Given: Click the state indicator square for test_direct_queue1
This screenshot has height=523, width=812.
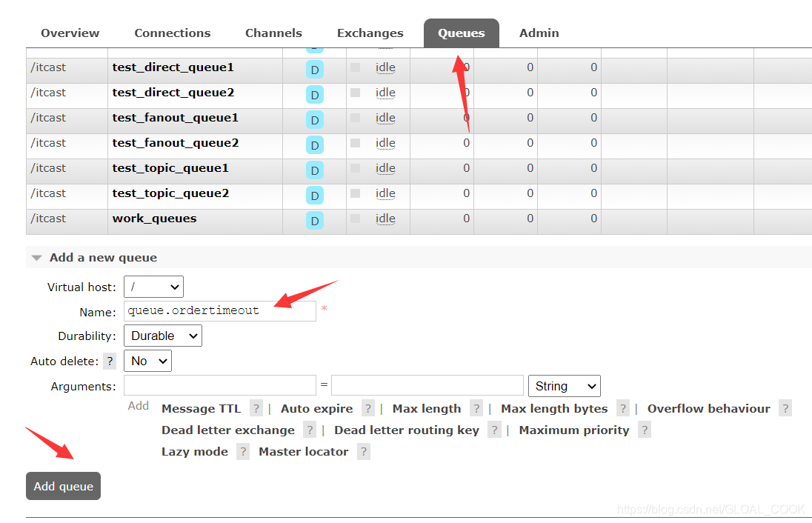Looking at the screenshot, I should coord(356,67).
